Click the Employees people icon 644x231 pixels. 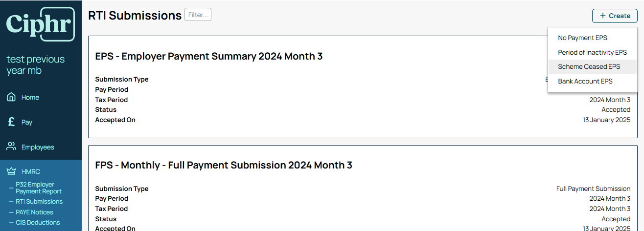coord(11,147)
